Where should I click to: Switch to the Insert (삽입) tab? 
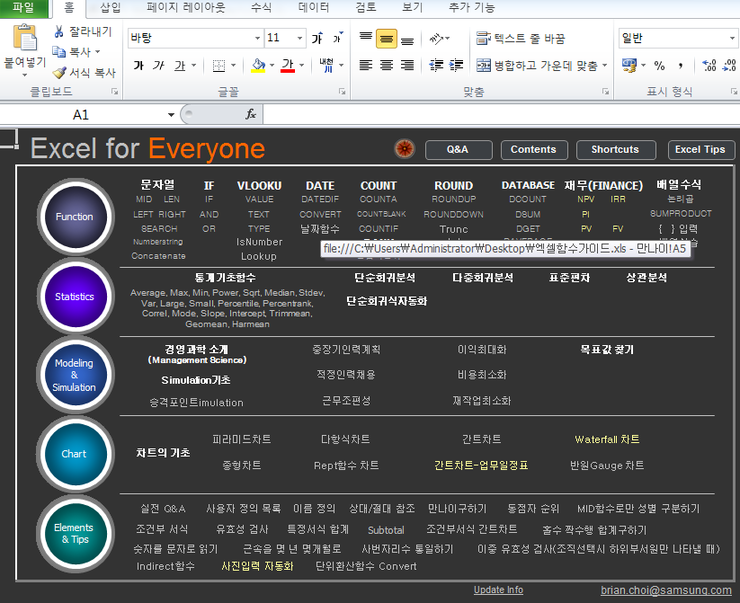(x=110, y=8)
